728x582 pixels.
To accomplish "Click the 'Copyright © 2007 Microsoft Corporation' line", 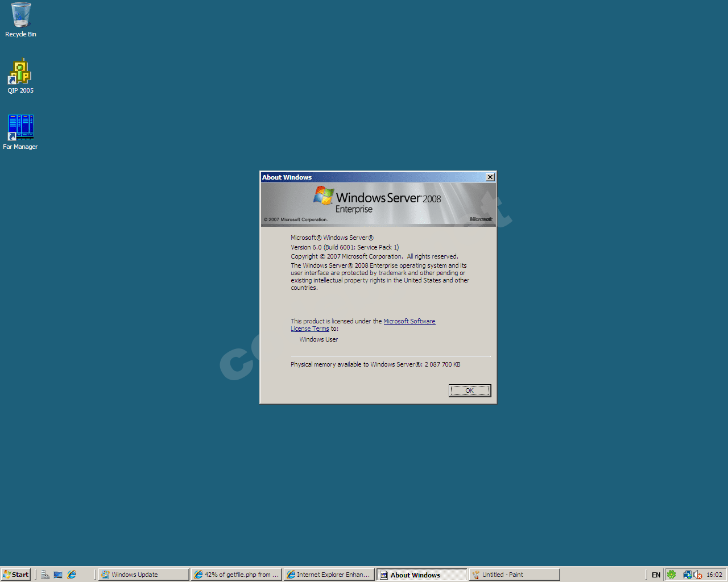I will pyautogui.click(x=374, y=256).
